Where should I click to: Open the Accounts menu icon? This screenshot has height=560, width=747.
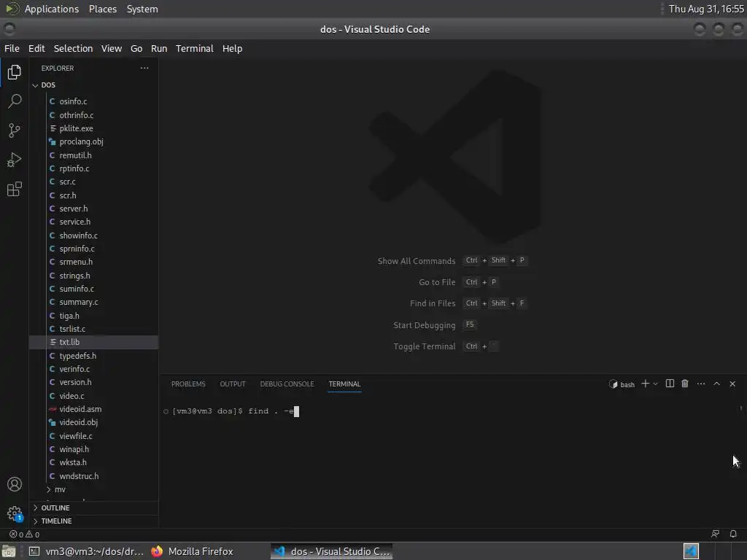coord(15,484)
